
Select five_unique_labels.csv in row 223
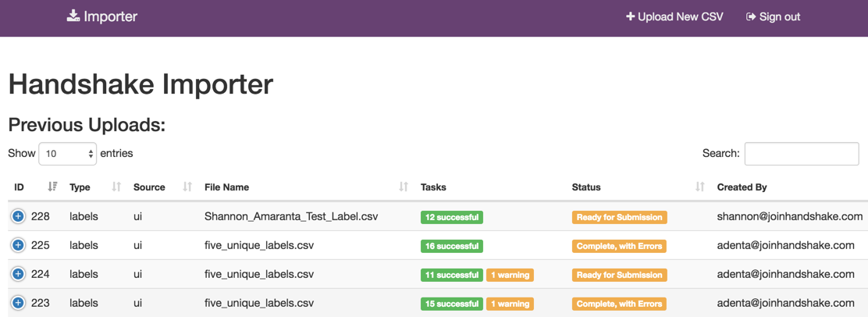[x=259, y=303]
